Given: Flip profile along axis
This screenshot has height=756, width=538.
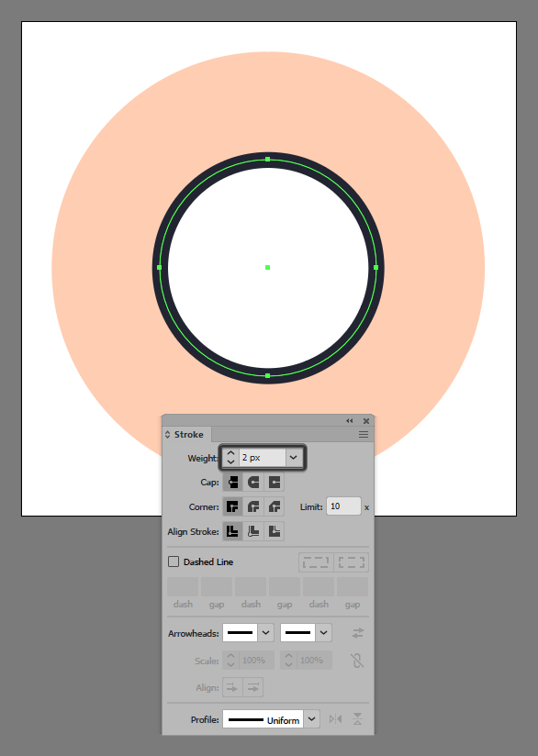Looking at the screenshot, I should click(x=335, y=719).
